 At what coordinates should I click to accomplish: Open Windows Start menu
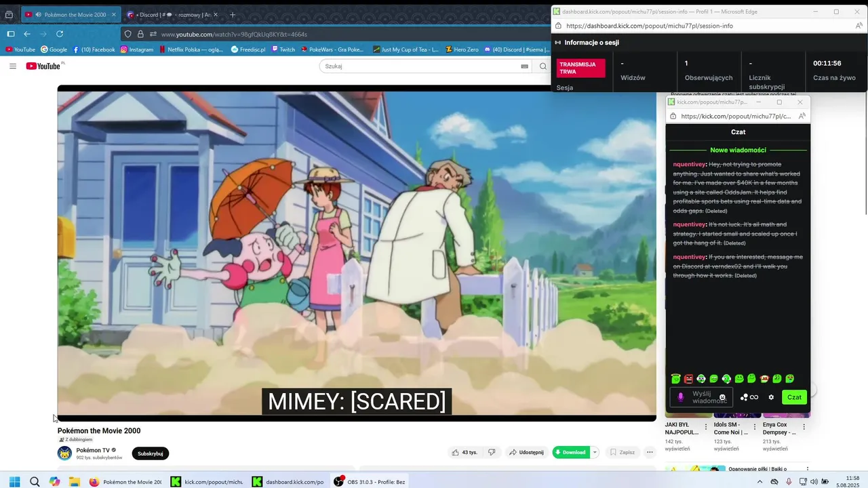point(14,482)
